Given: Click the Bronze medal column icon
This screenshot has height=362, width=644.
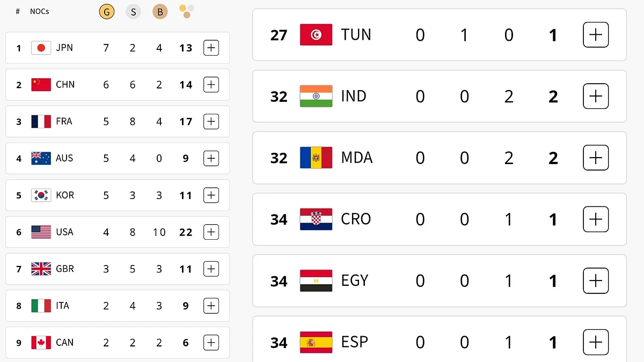Looking at the screenshot, I should point(160,11).
